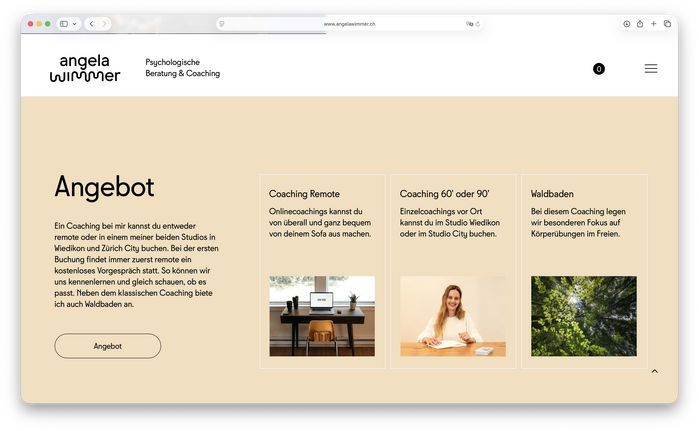
Task: Click the www.angelawimmer.ch address field
Action: [x=349, y=24]
